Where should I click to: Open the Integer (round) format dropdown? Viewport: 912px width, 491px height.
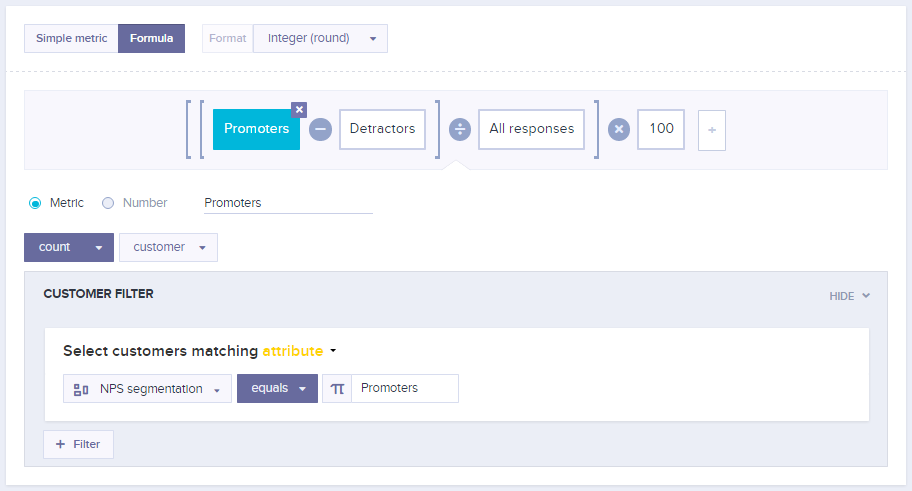(x=320, y=38)
